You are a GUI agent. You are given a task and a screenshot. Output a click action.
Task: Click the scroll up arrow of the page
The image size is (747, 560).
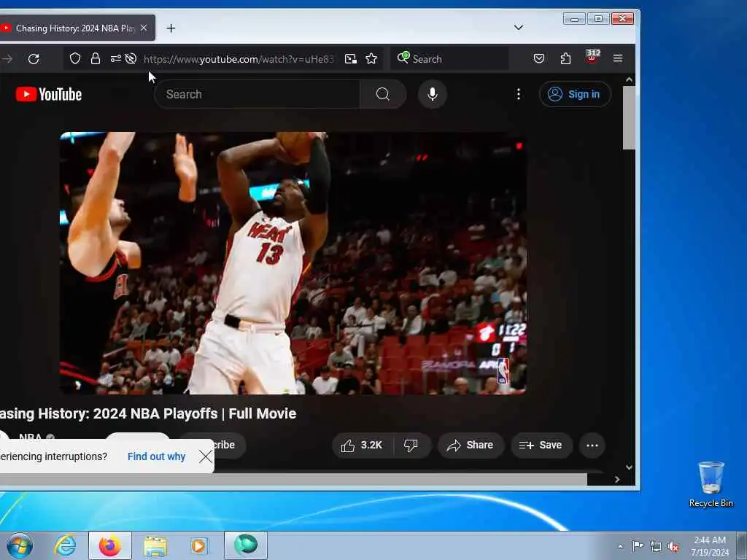[629, 79]
